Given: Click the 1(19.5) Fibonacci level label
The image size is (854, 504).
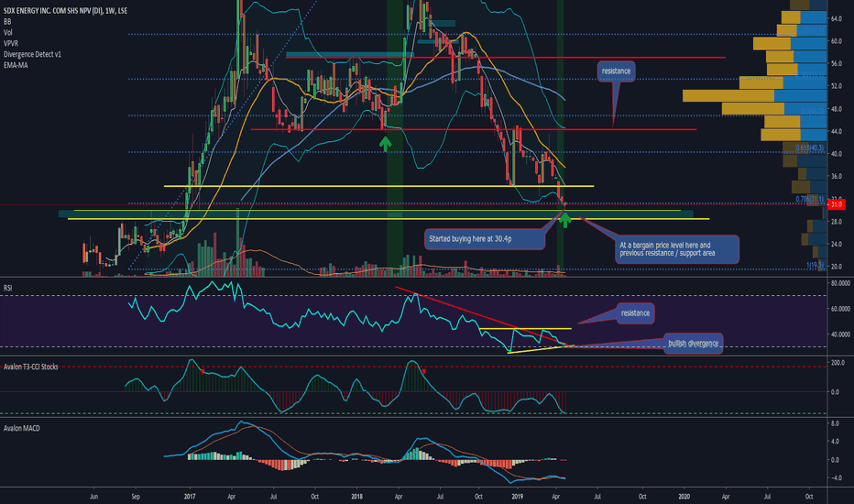Looking at the screenshot, I should coord(815,266).
